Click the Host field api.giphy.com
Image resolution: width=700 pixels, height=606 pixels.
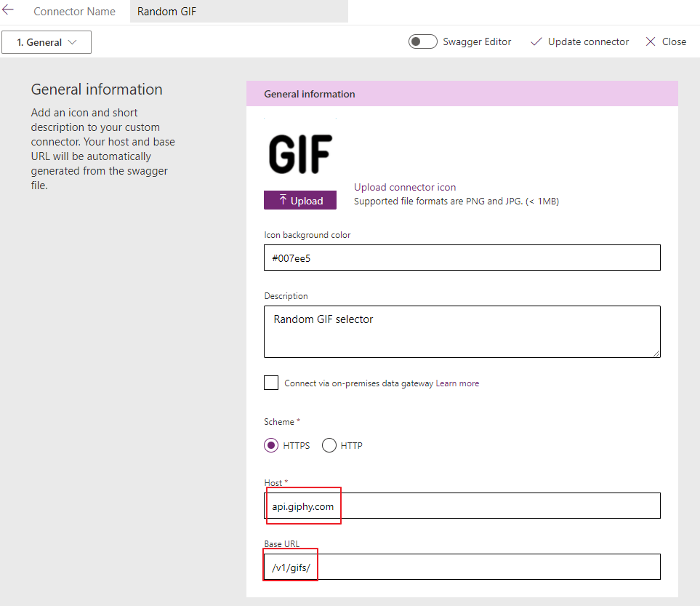coord(462,506)
